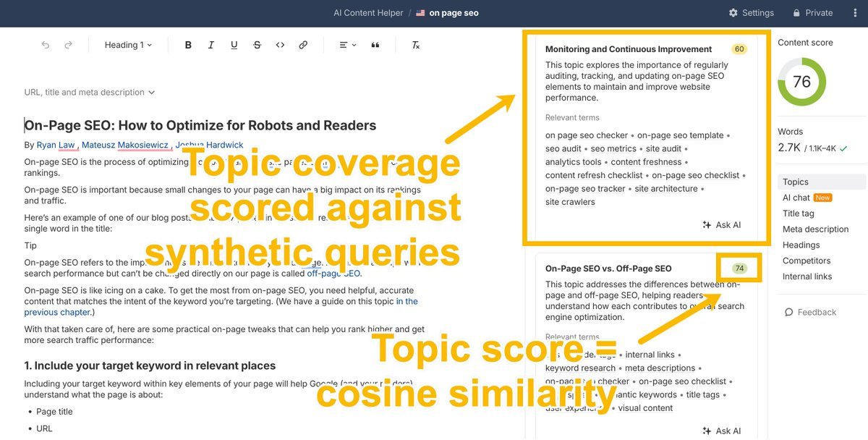Click the 'content freshness' term
The height and width of the screenshot is (440, 868).
pos(647,162)
